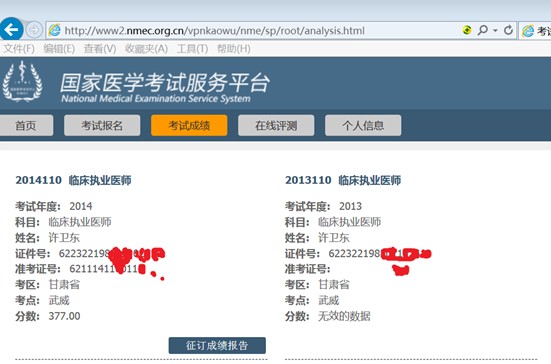Open the 收藏夹(A) favorites menu
Screen dimensions: 551x364
point(146,48)
